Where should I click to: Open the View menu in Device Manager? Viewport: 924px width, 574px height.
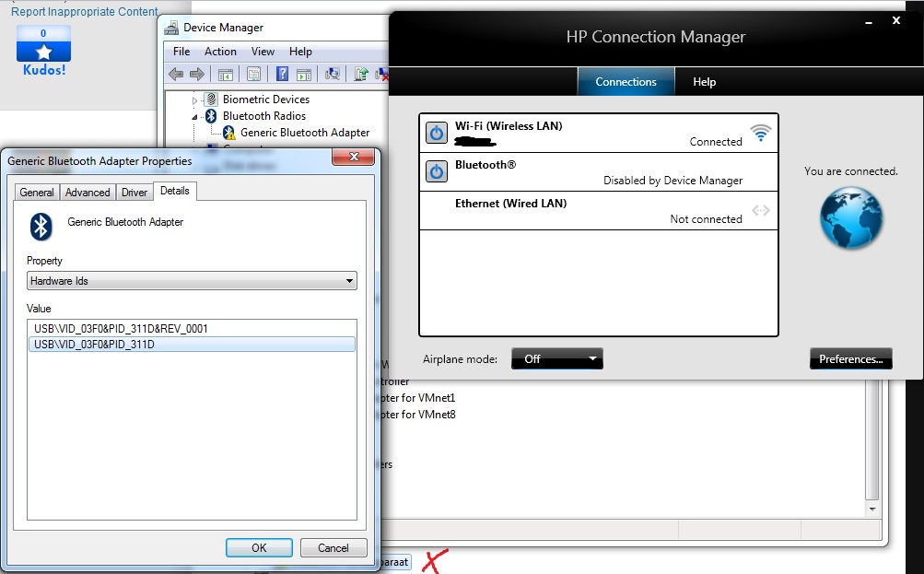coord(263,52)
